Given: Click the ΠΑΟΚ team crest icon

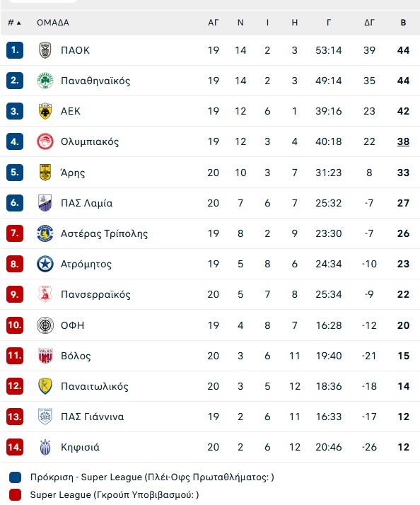Looking at the screenshot, I should [45, 50].
